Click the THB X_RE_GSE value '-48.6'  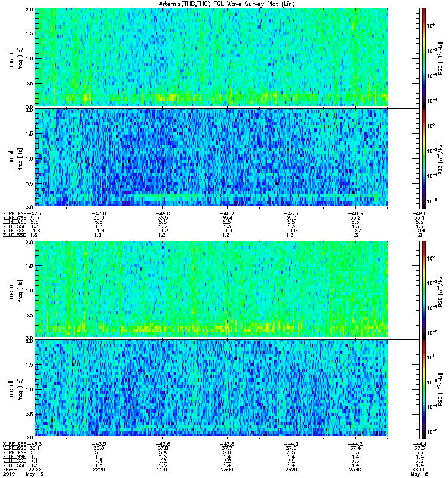419,213
